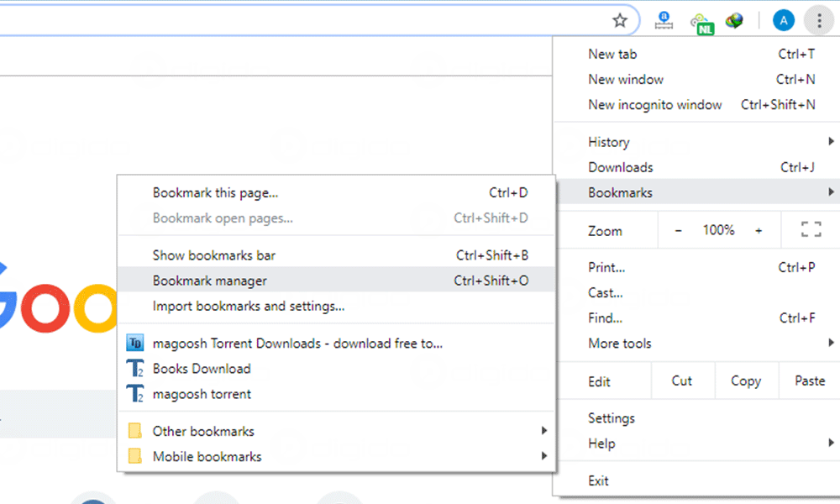Open 'New incognito window' menu item
This screenshot has height=504, width=840.
tap(654, 105)
